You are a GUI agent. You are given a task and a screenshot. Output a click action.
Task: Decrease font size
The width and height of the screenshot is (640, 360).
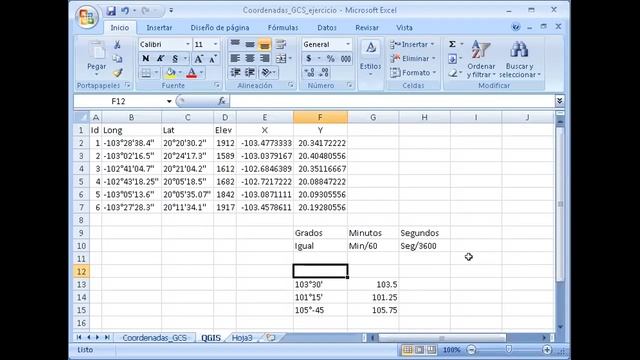(213, 59)
